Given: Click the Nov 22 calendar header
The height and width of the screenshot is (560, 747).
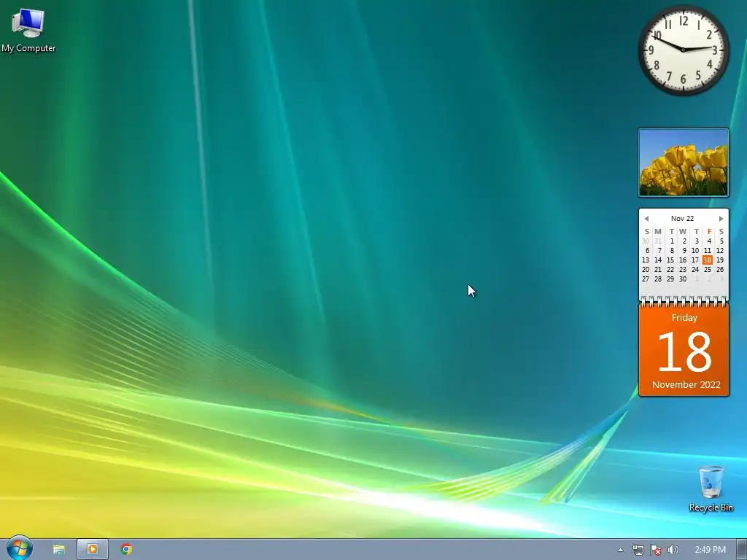Looking at the screenshot, I should click(x=682, y=219).
